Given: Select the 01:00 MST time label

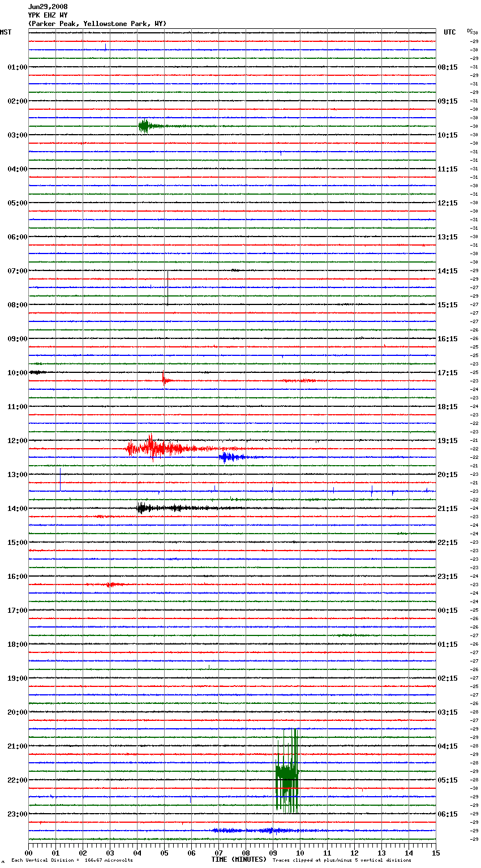Looking at the screenshot, I should point(17,67).
